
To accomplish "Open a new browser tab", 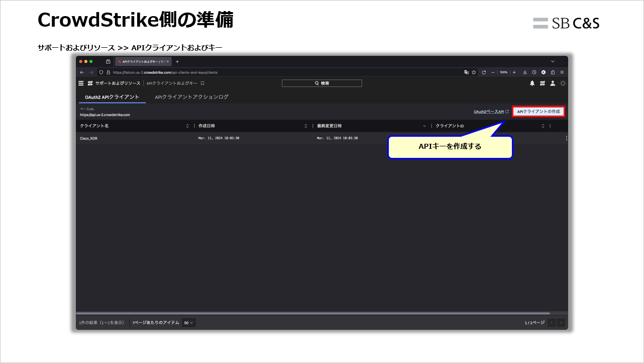I will pyautogui.click(x=177, y=61).
